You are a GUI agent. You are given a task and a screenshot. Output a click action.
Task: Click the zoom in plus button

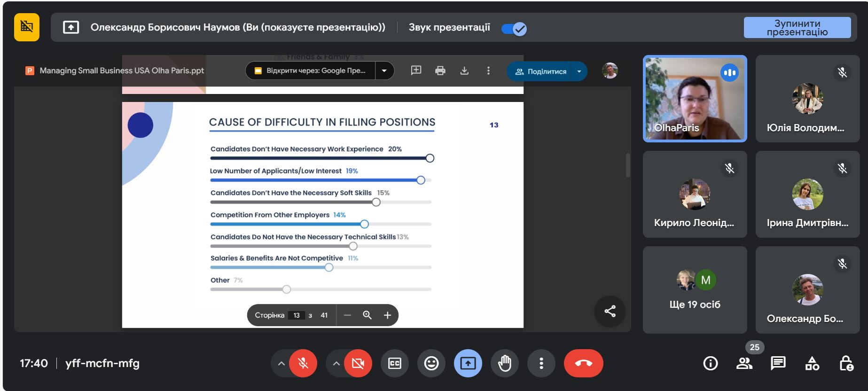coord(387,315)
